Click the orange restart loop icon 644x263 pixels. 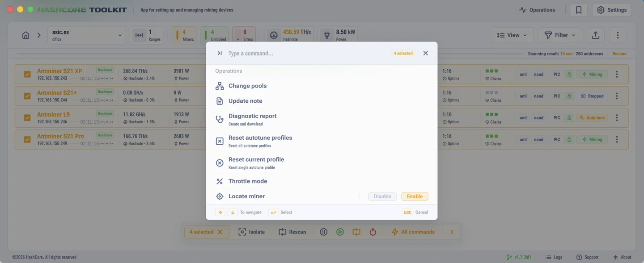[x=356, y=232]
